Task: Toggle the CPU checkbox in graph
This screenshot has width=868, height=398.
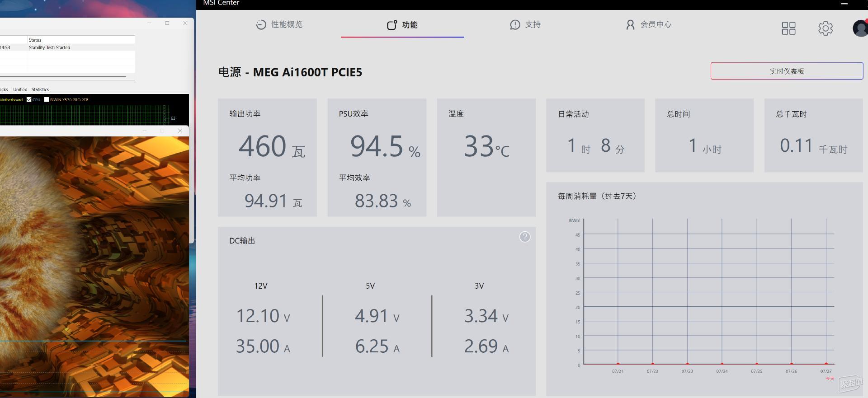Action: [x=29, y=100]
